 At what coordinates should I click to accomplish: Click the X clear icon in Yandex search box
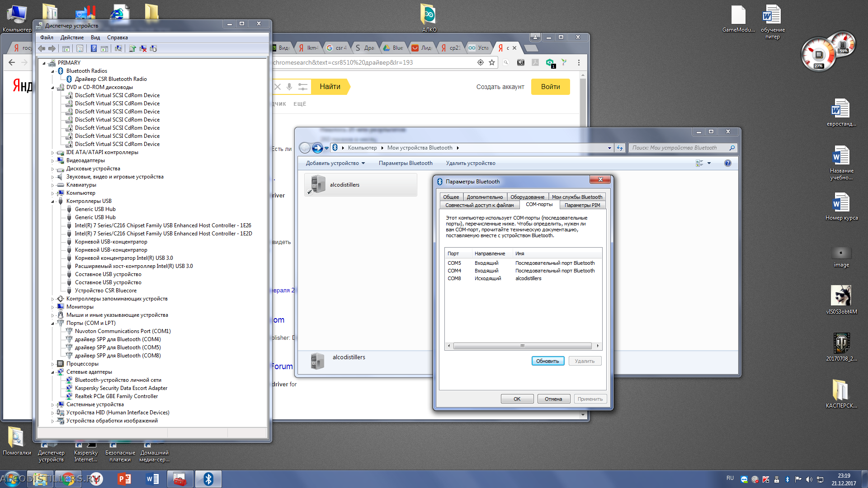(278, 87)
